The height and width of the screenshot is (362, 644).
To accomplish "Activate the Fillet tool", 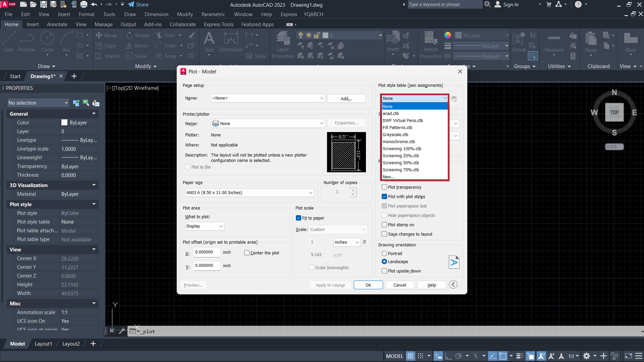I will coord(166,46).
